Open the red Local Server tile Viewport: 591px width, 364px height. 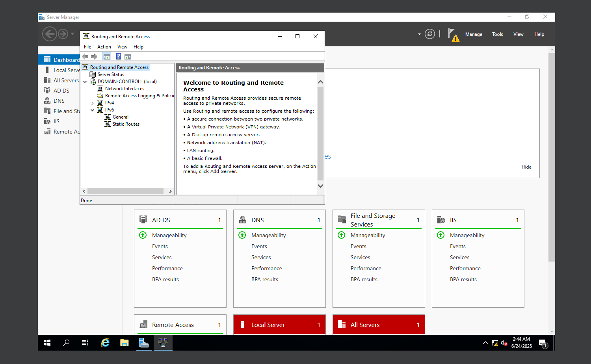pyautogui.click(x=279, y=325)
